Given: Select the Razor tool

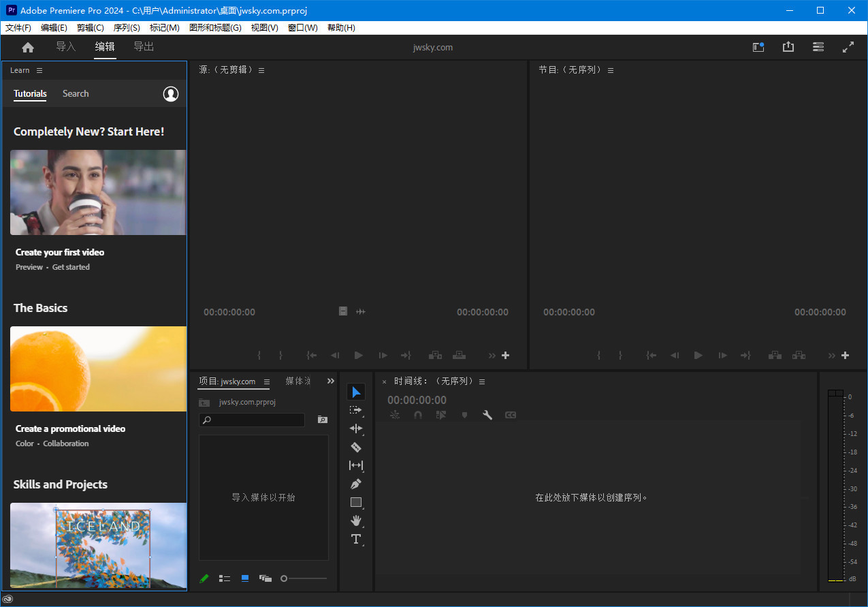Looking at the screenshot, I should point(355,447).
